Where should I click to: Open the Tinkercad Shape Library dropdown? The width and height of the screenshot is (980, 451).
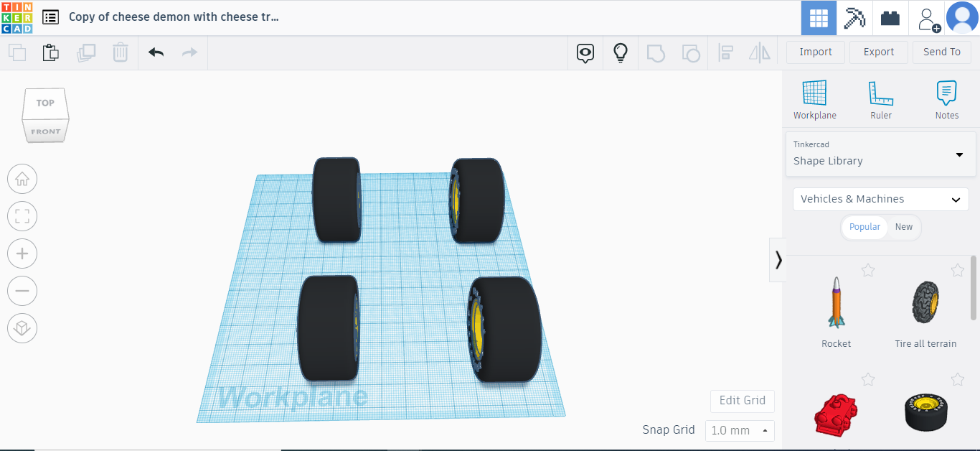(x=881, y=154)
